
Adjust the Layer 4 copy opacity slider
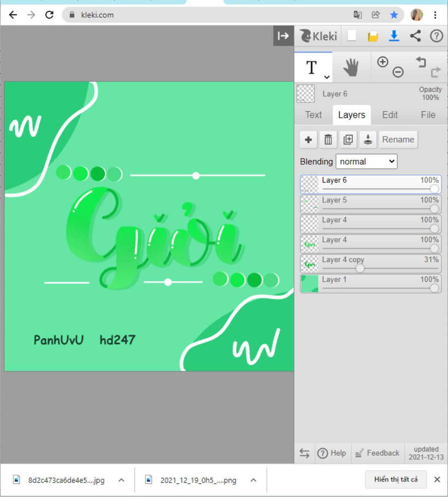point(360,268)
